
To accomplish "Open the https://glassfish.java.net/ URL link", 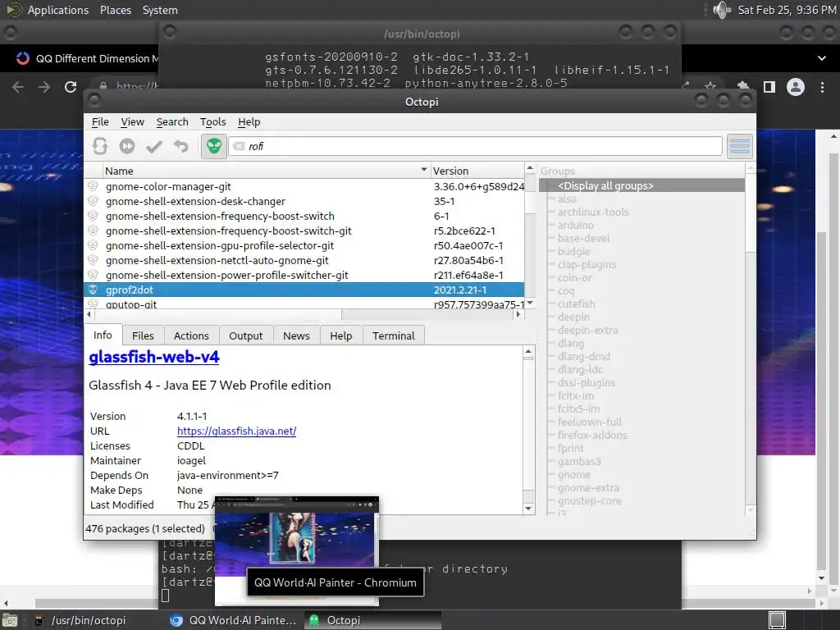I will (237, 431).
